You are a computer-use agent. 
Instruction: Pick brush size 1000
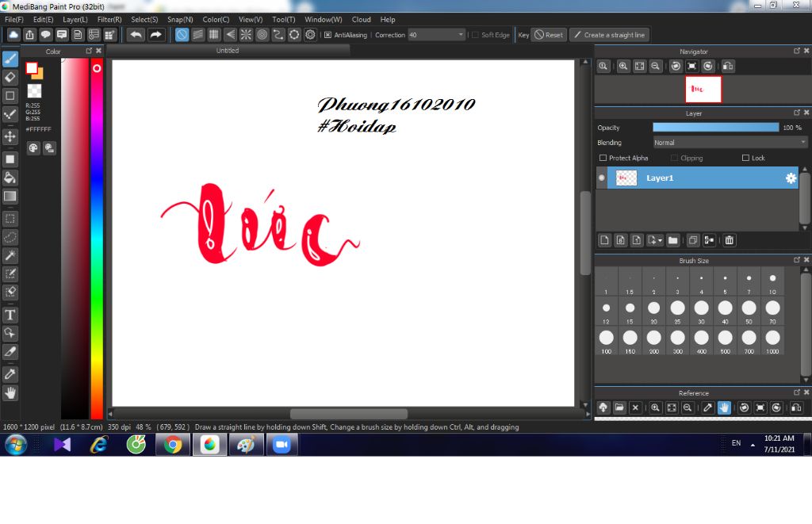pyautogui.click(x=772, y=341)
